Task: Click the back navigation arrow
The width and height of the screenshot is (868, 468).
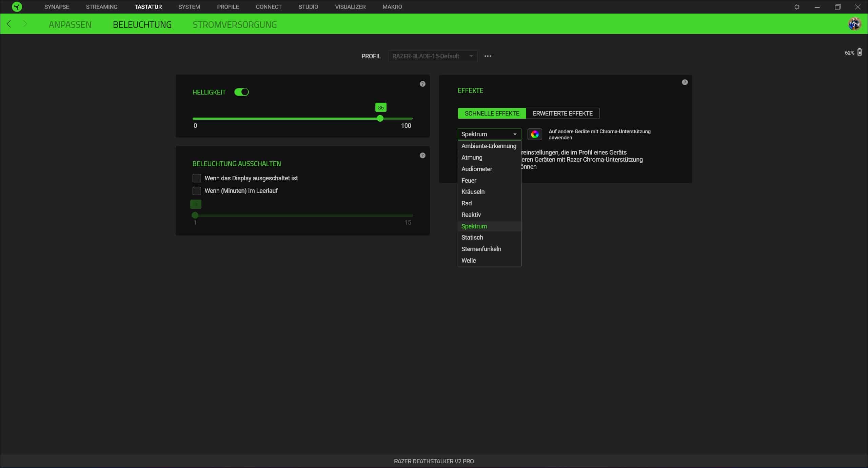Action: pyautogui.click(x=9, y=24)
